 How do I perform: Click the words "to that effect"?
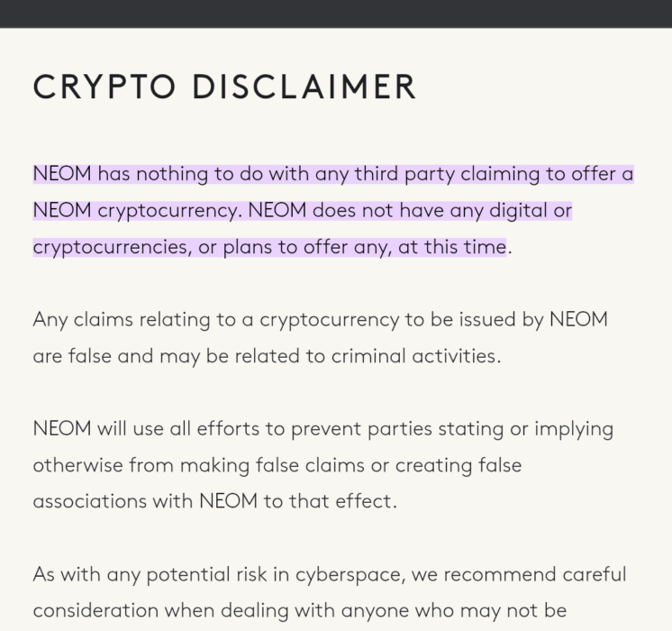coord(330,501)
